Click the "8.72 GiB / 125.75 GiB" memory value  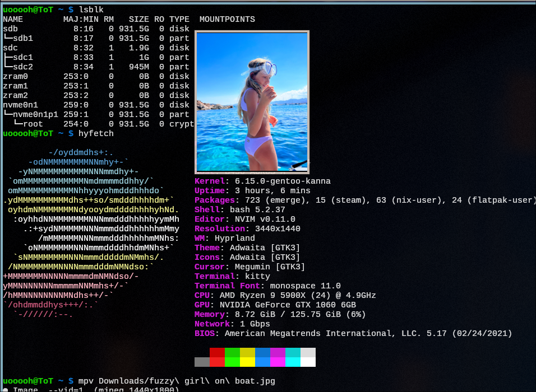(288, 315)
